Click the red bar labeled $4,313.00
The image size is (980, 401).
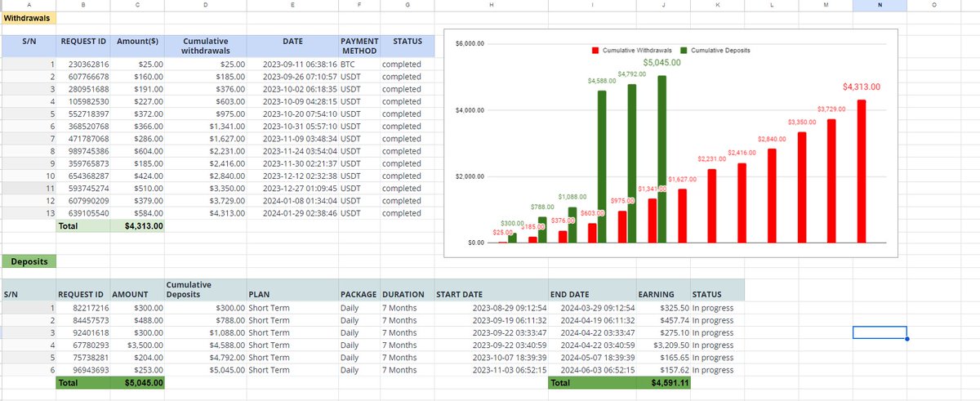coord(862,172)
